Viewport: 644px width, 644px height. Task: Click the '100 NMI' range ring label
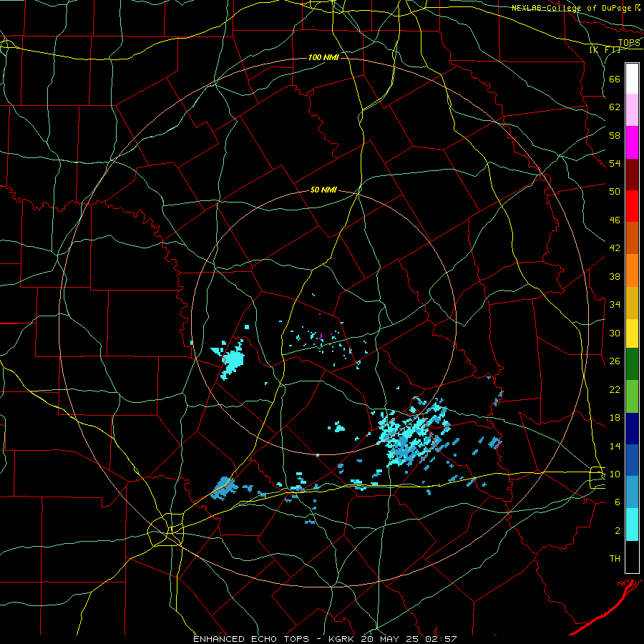[x=323, y=57]
